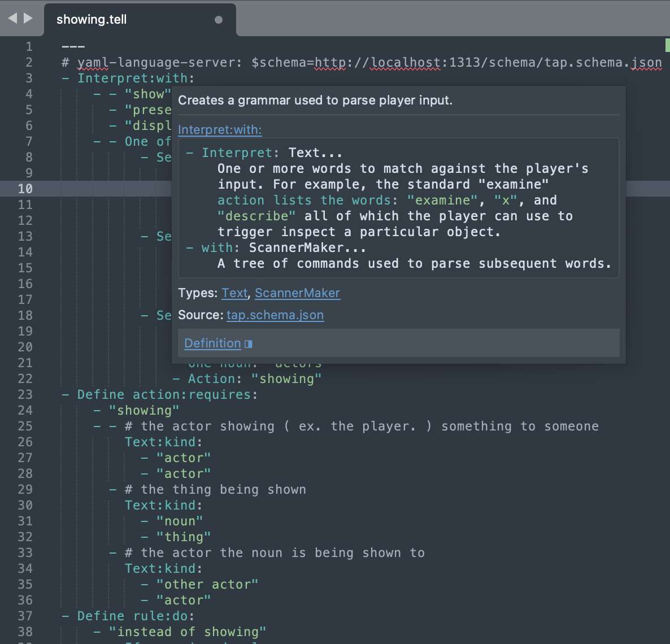This screenshot has width=670, height=644.
Task: Place cursor on 'Text:kind:' on line 34
Action: tap(163, 568)
